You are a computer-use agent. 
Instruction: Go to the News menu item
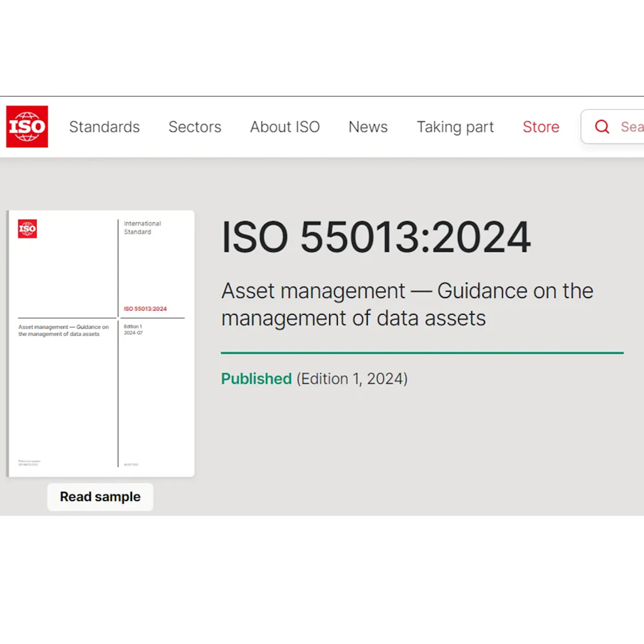point(368,127)
